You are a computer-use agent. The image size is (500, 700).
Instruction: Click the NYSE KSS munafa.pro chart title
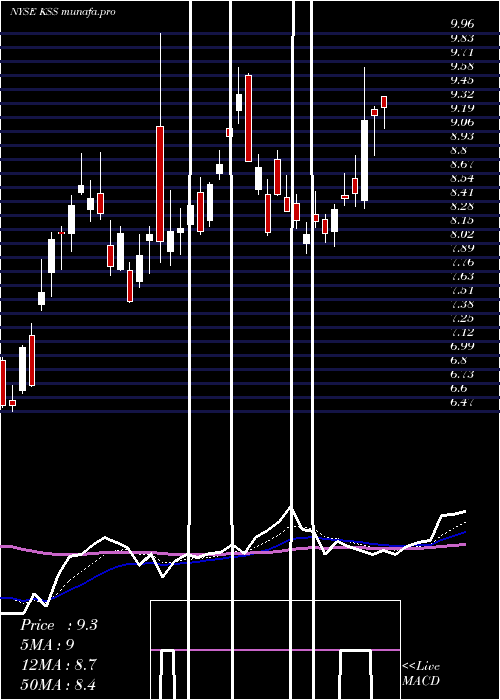[63, 12]
